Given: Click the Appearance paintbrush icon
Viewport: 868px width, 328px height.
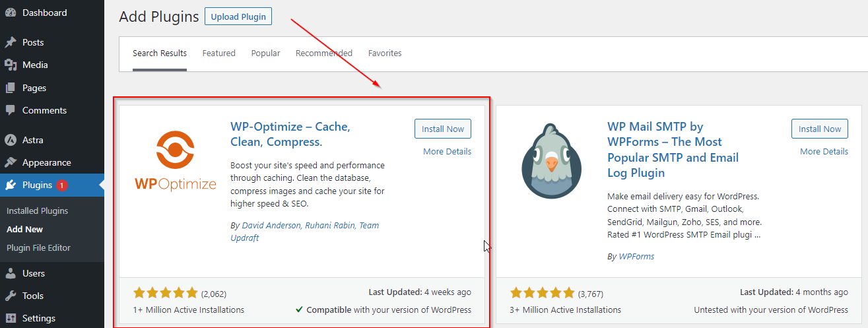Looking at the screenshot, I should coord(11,162).
